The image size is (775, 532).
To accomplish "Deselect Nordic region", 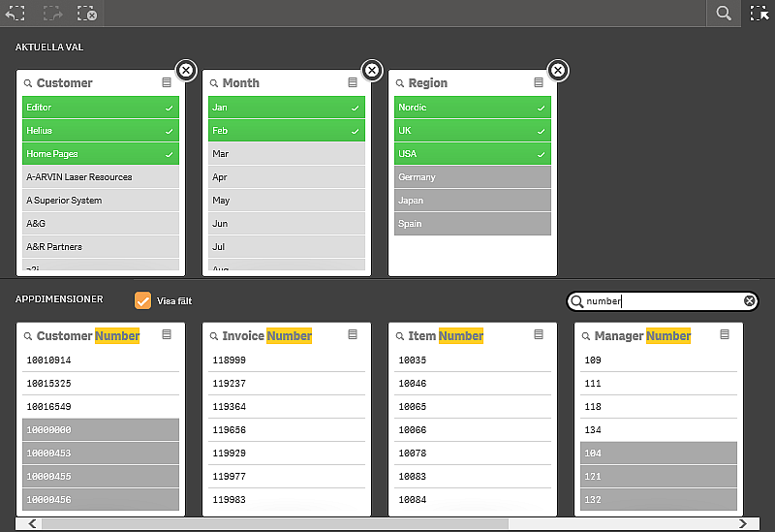I will click(x=473, y=108).
